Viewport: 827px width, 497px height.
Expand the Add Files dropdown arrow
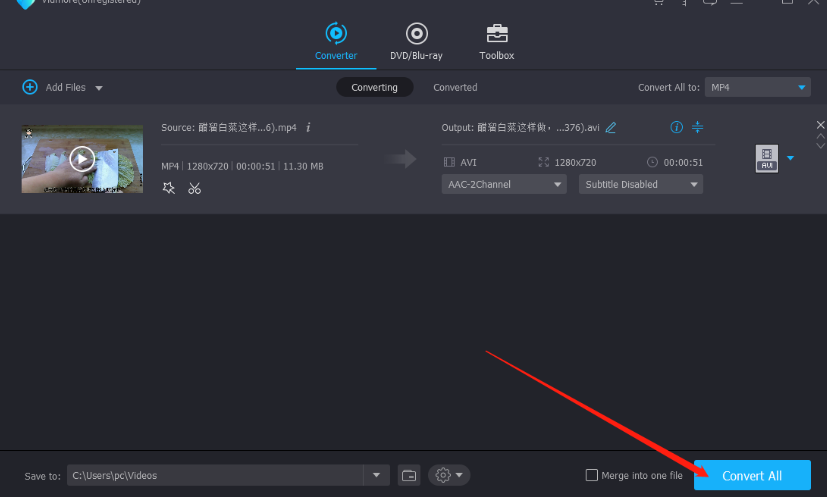tap(99, 88)
